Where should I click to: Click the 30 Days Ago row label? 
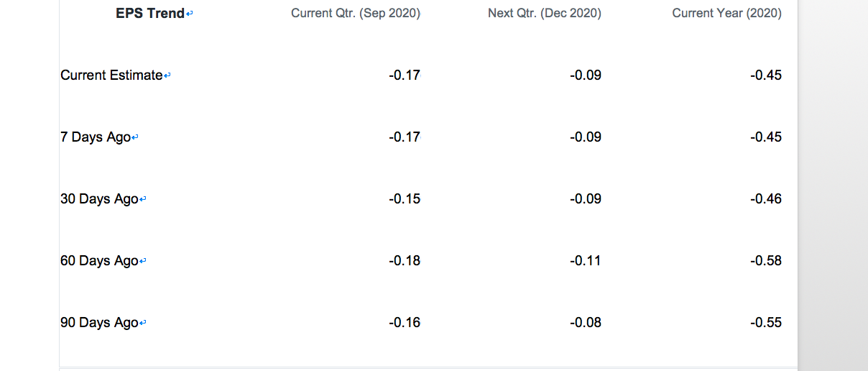coord(99,199)
